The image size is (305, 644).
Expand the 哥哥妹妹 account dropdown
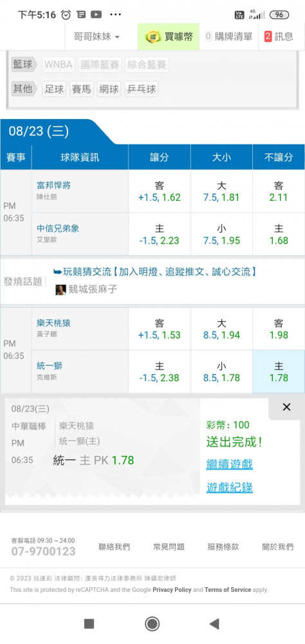[x=97, y=37]
